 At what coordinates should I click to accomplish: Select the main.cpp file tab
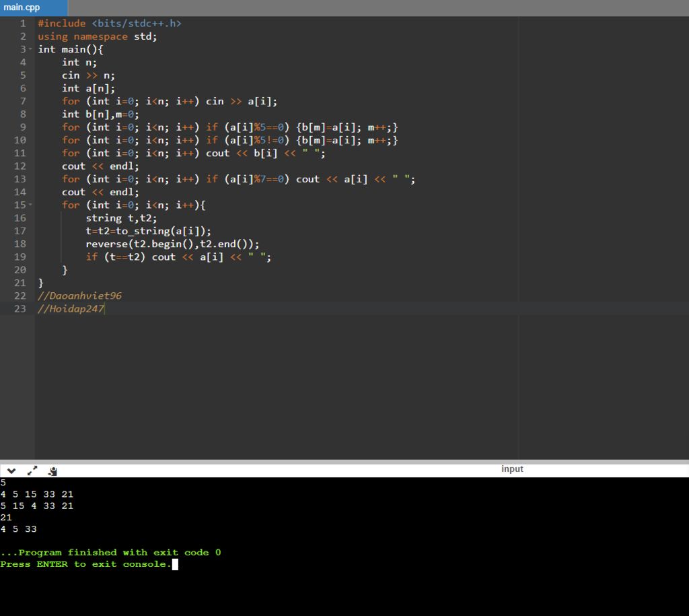click(34, 7)
